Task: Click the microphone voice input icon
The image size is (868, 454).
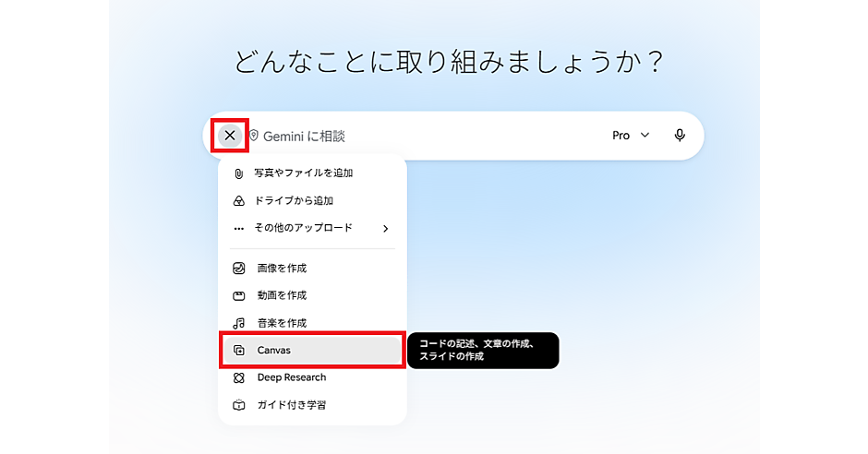Action: point(680,136)
